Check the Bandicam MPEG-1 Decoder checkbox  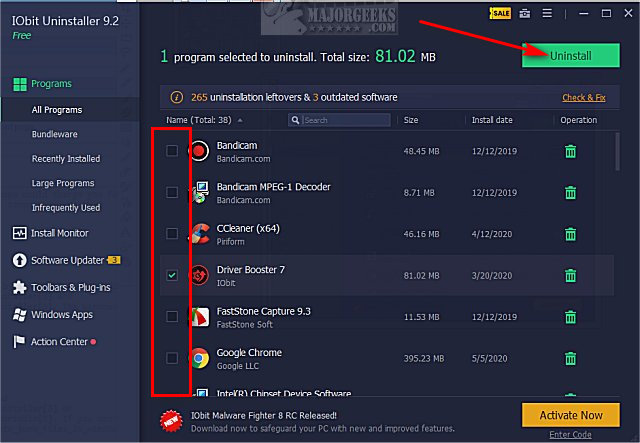click(x=172, y=192)
